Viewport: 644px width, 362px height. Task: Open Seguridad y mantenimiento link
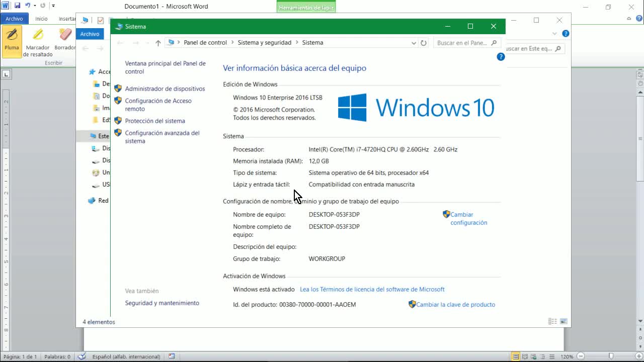[x=162, y=303]
